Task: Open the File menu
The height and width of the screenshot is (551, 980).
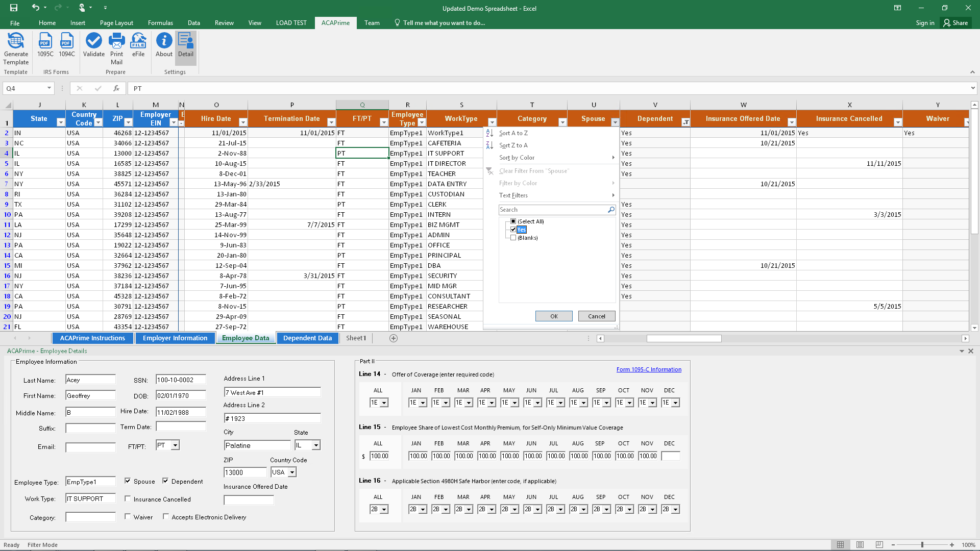Action: pyautogui.click(x=15, y=23)
